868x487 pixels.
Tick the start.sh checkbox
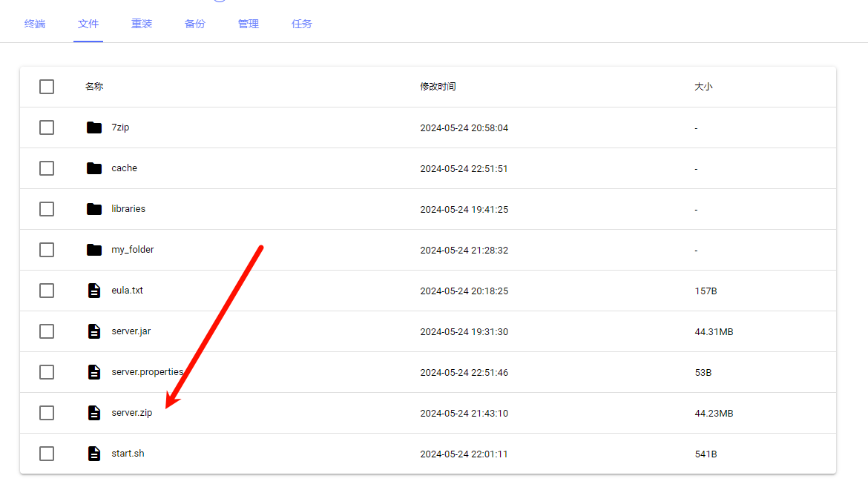[47, 454]
